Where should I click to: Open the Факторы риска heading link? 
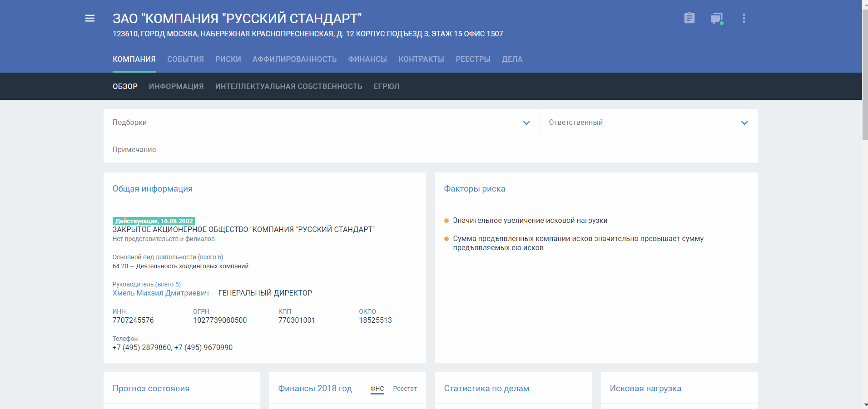coord(475,189)
